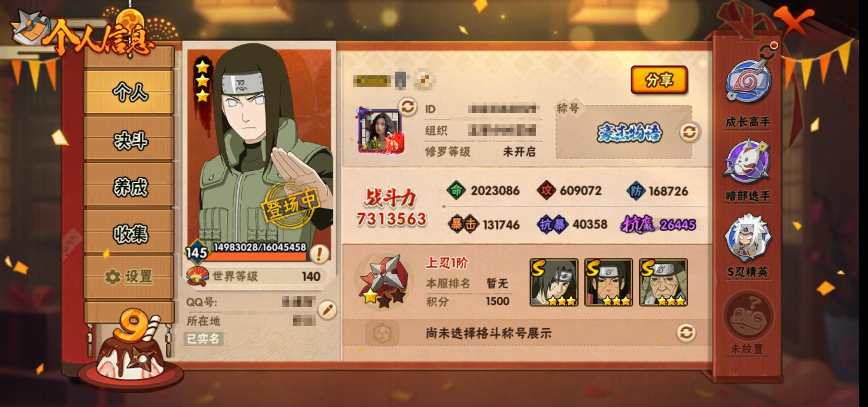Refresh the fighting title display row

(686, 333)
